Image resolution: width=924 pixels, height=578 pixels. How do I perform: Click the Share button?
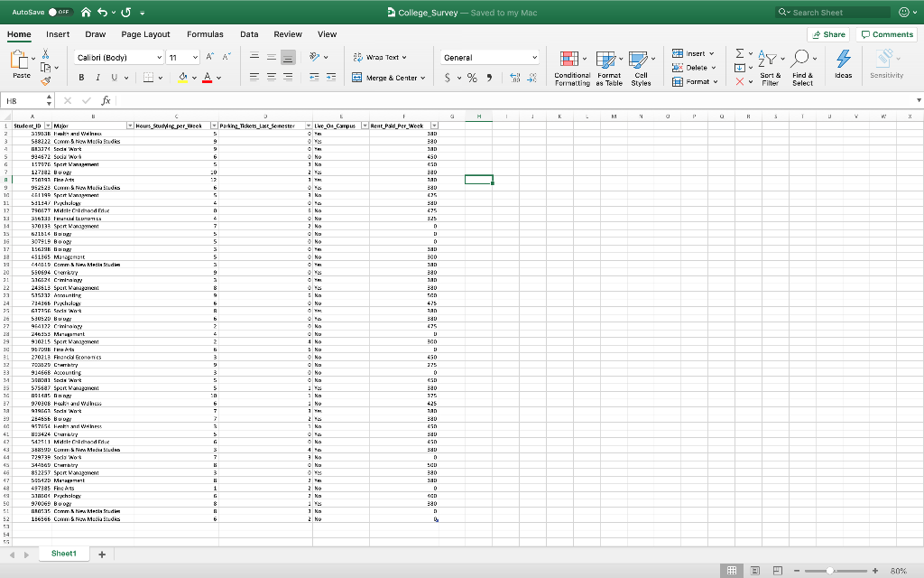(x=828, y=33)
